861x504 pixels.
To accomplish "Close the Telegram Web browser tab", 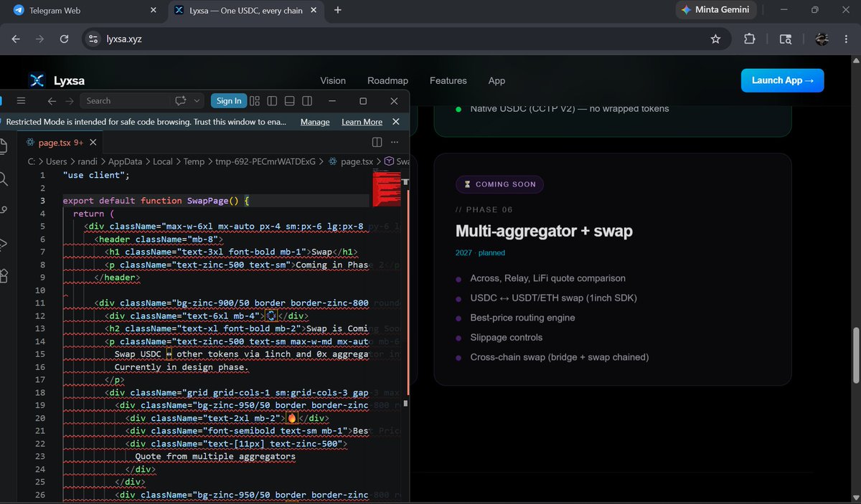I will click(152, 11).
